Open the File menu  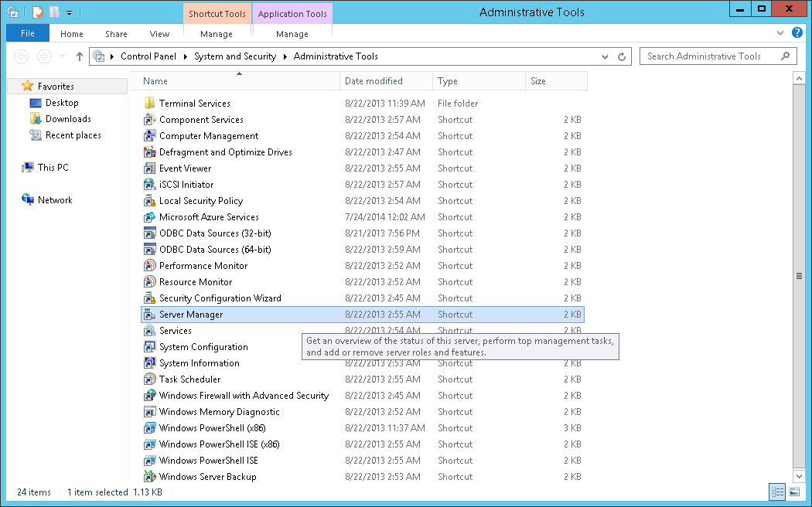(x=28, y=34)
